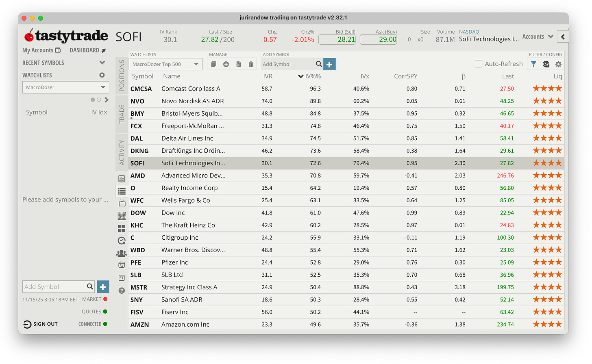592x364 pixels.
Task: Open watchlist column config gear
Action: coord(558,64)
